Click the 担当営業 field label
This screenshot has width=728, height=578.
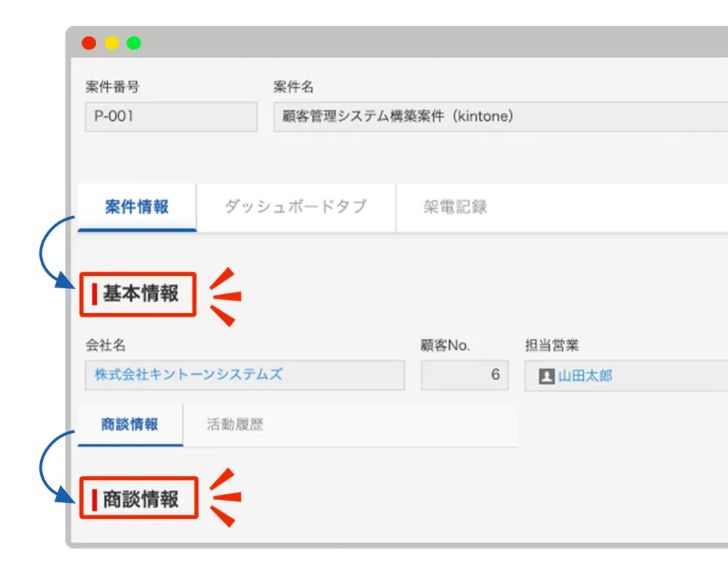point(552,346)
